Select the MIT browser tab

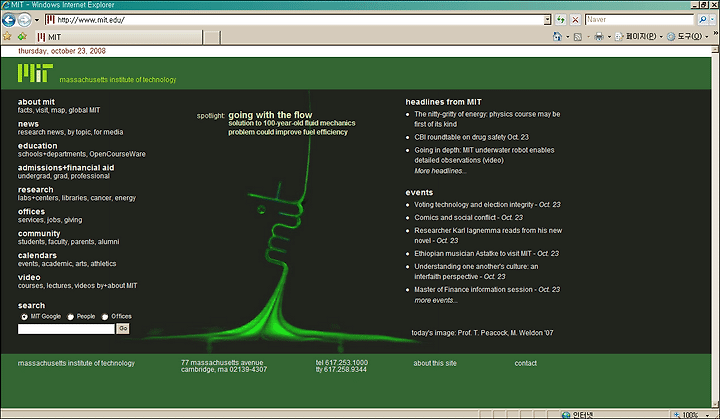[118, 37]
